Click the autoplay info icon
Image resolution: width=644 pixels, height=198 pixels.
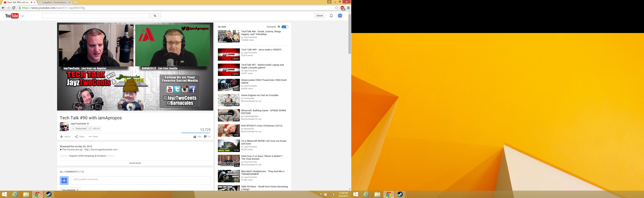click(x=279, y=27)
